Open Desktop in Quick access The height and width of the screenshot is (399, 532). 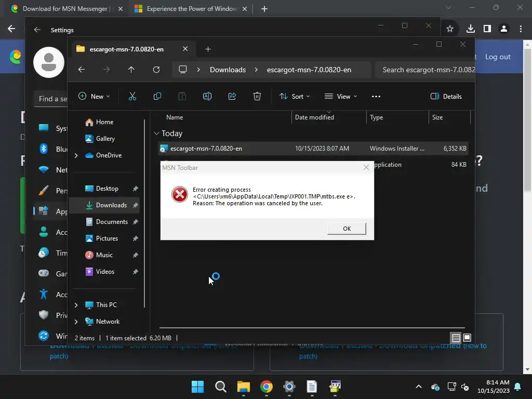click(x=107, y=188)
